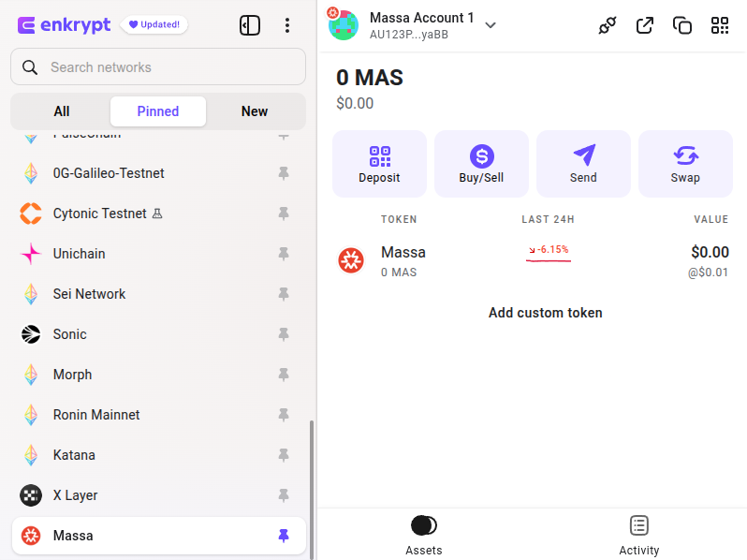Click the AU123P...yaBB address text
This screenshot has height=560, width=747.
point(409,35)
